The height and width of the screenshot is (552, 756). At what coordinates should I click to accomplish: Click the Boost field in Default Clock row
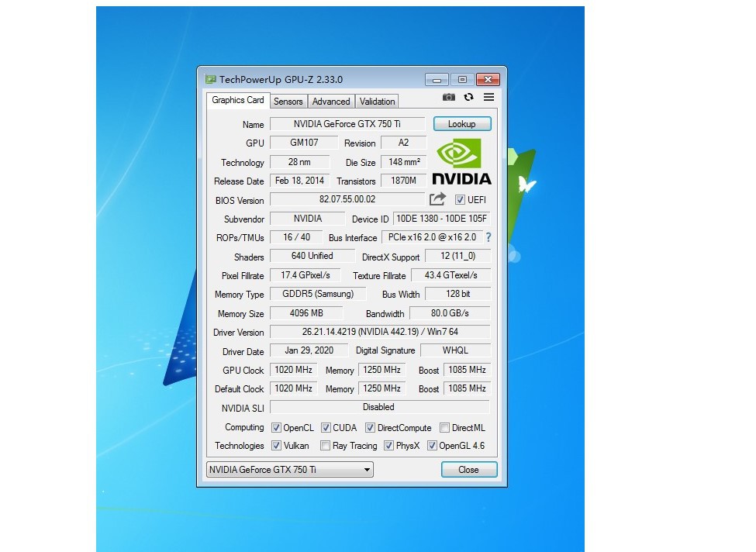point(468,388)
